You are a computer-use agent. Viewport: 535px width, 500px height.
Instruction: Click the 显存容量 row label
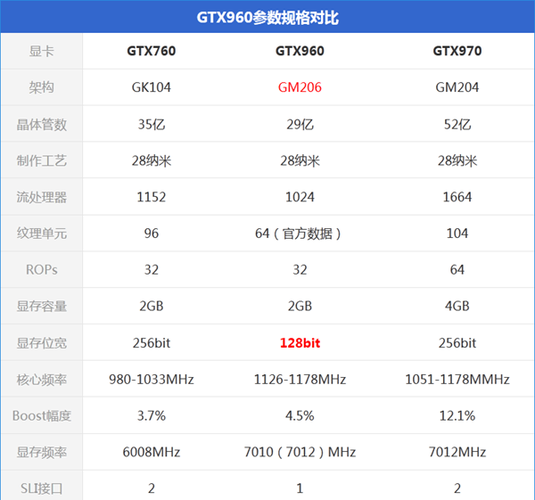[x=42, y=306]
